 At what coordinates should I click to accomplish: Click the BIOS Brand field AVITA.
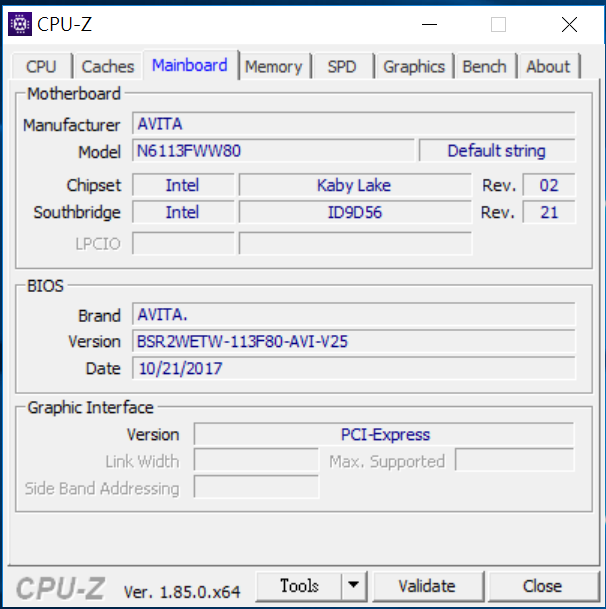pos(354,314)
